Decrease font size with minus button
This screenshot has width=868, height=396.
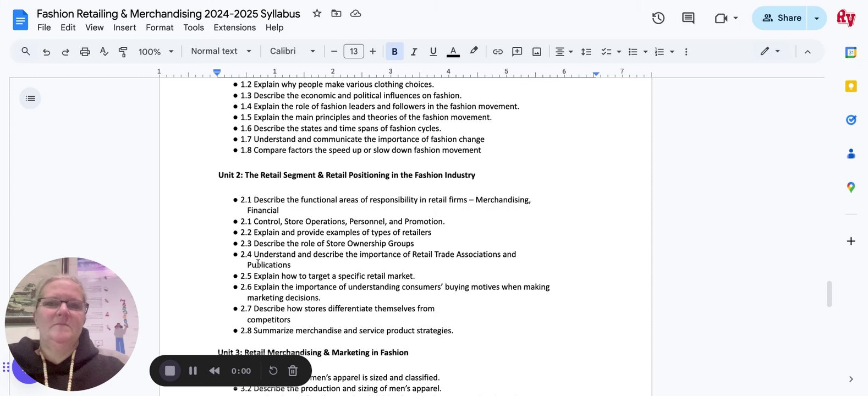pos(334,52)
